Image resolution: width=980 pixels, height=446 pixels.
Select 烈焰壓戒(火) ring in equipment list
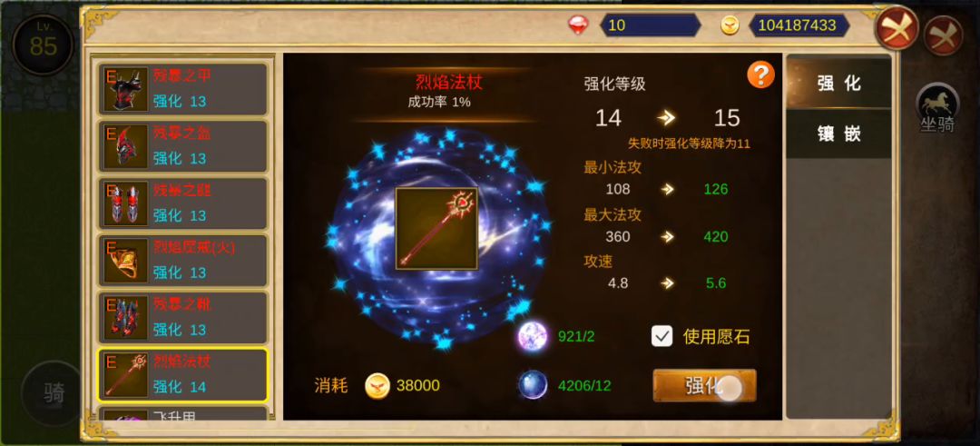183,260
